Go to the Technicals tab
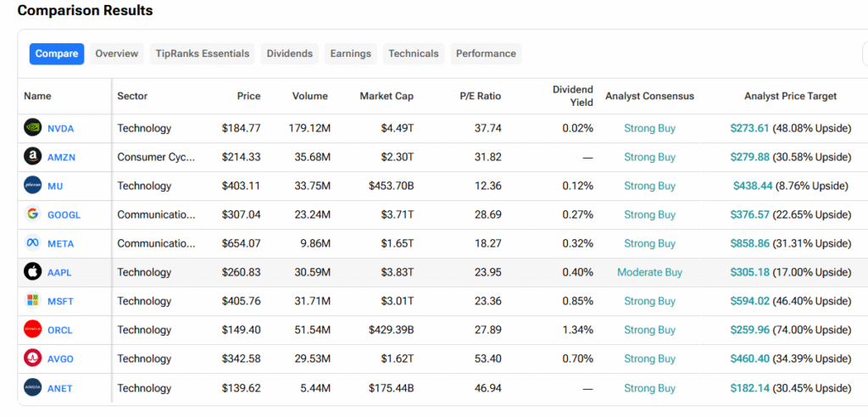 414,53
